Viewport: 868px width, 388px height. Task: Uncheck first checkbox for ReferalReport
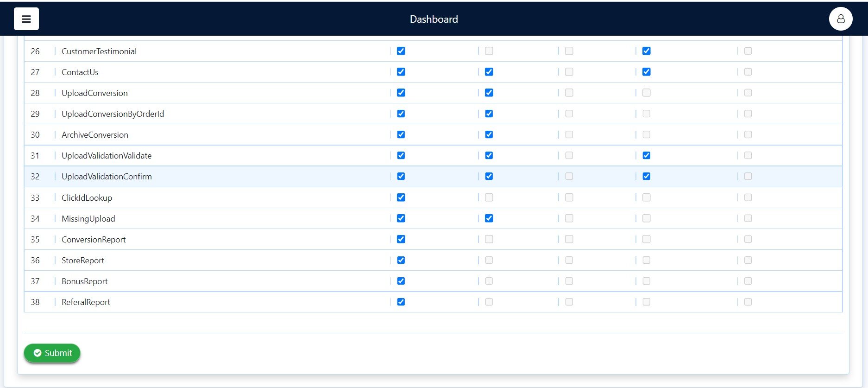(x=401, y=302)
